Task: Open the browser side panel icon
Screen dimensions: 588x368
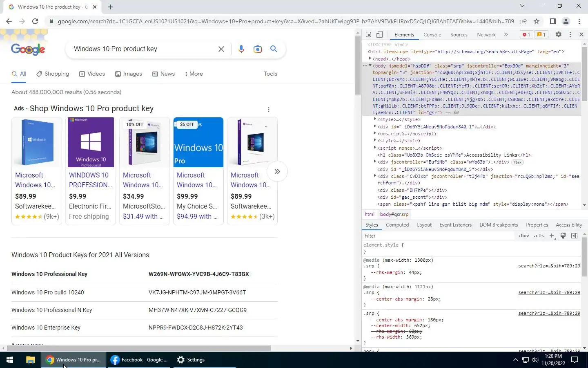Action: 552,21
